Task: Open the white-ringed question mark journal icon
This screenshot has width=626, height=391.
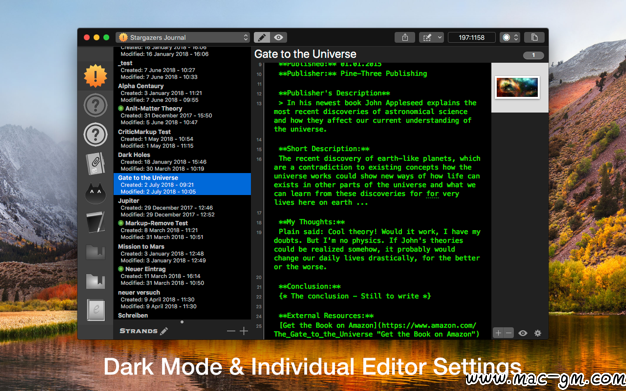Action: coord(95,135)
